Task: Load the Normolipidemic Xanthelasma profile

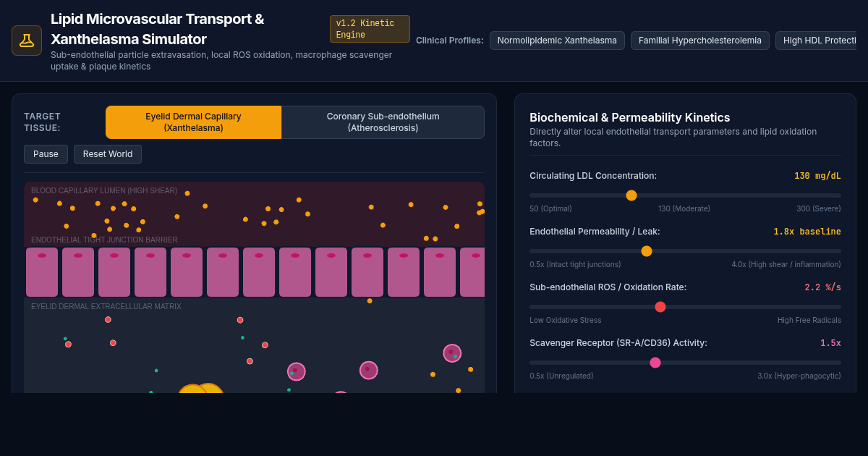Action: click(x=557, y=41)
